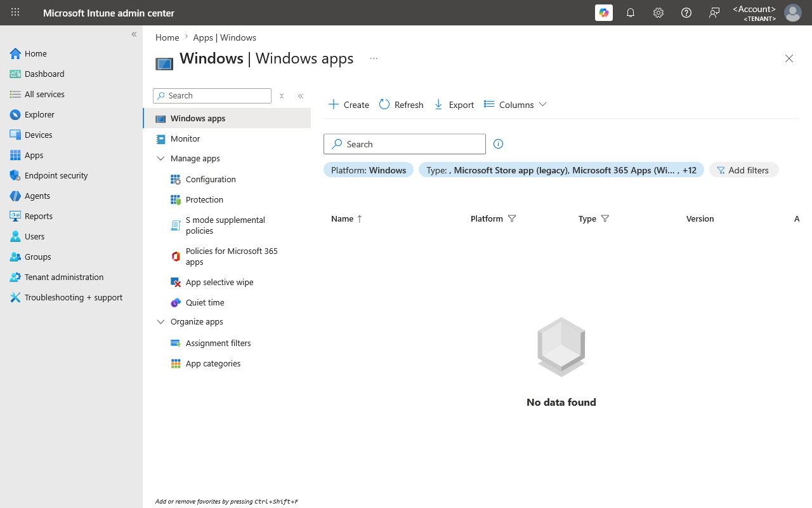Click the Agents icon in sidebar

15,196
